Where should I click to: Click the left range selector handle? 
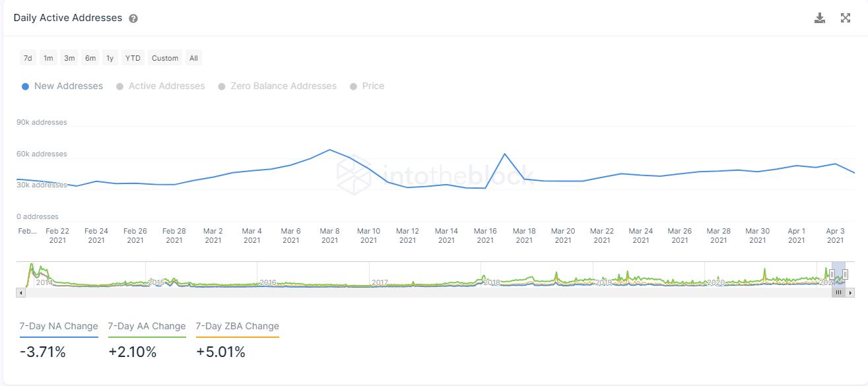[832, 274]
